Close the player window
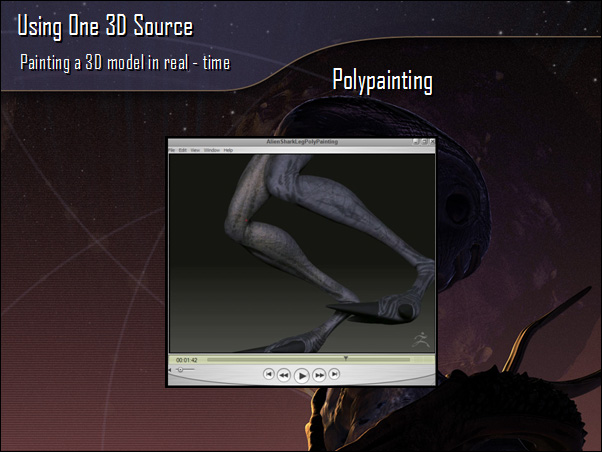 (432, 142)
